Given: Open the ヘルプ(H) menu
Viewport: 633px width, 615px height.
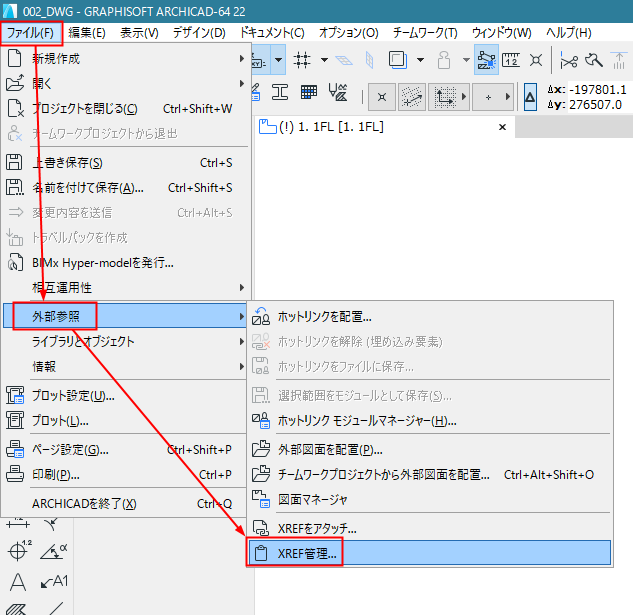Looking at the screenshot, I should coord(568,33).
